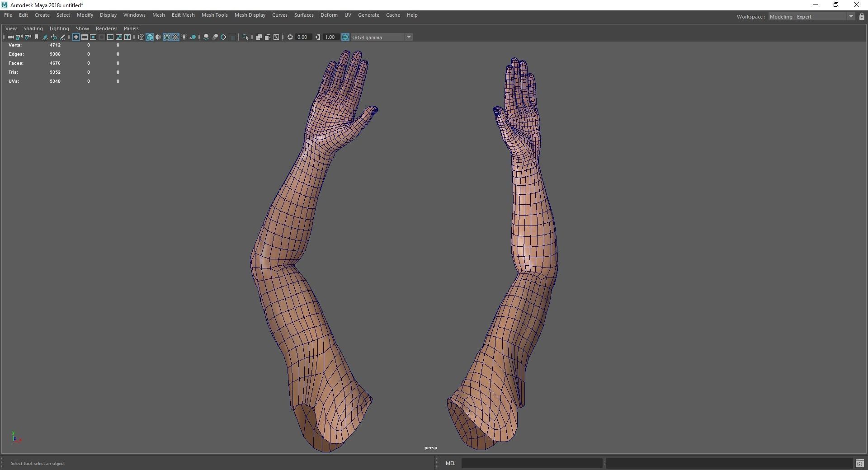Click the Tris count value 9352
The width and height of the screenshot is (868, 470).
55,72
